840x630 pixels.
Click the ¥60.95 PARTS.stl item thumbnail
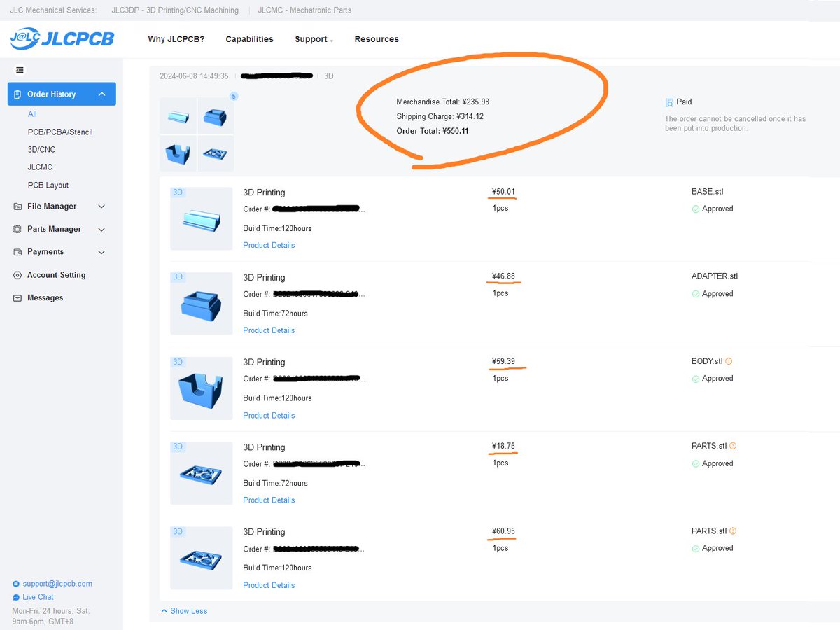(202, 559)
